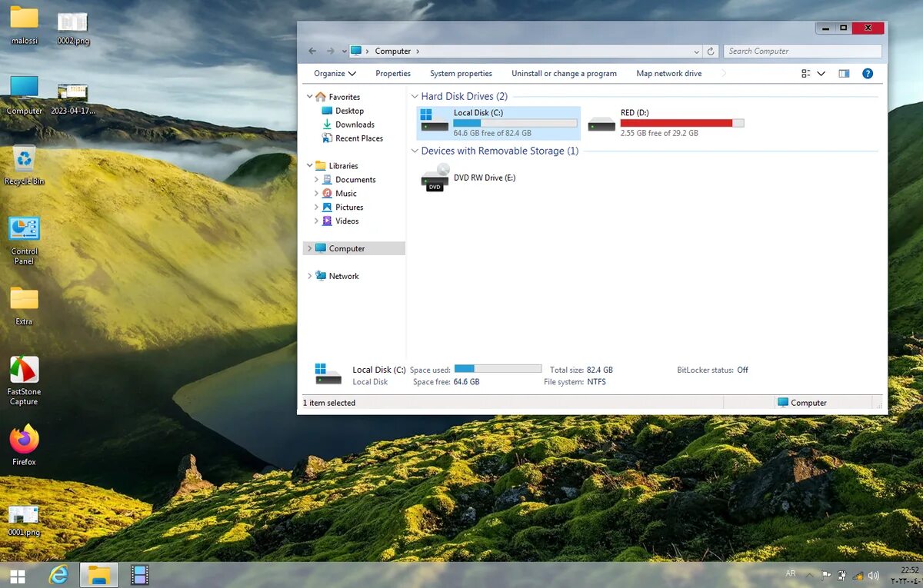
Task: Expand the Documents library in sidebar
Action: tap(315, 179)
